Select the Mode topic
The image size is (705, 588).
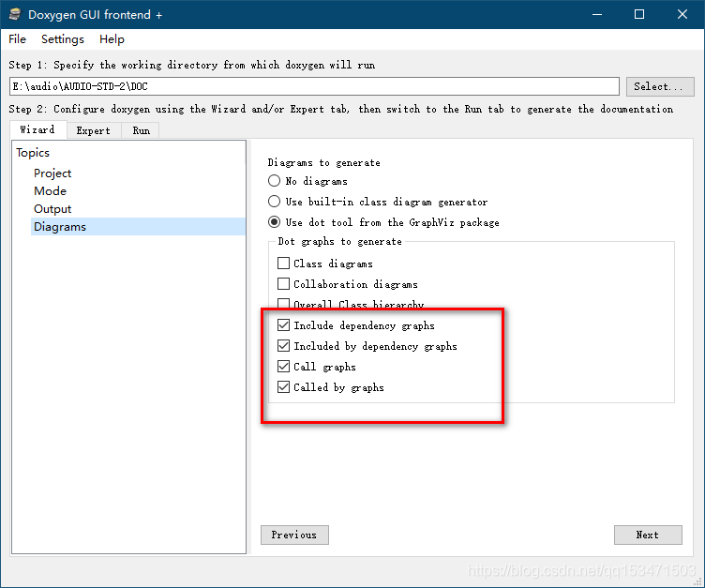50,191
